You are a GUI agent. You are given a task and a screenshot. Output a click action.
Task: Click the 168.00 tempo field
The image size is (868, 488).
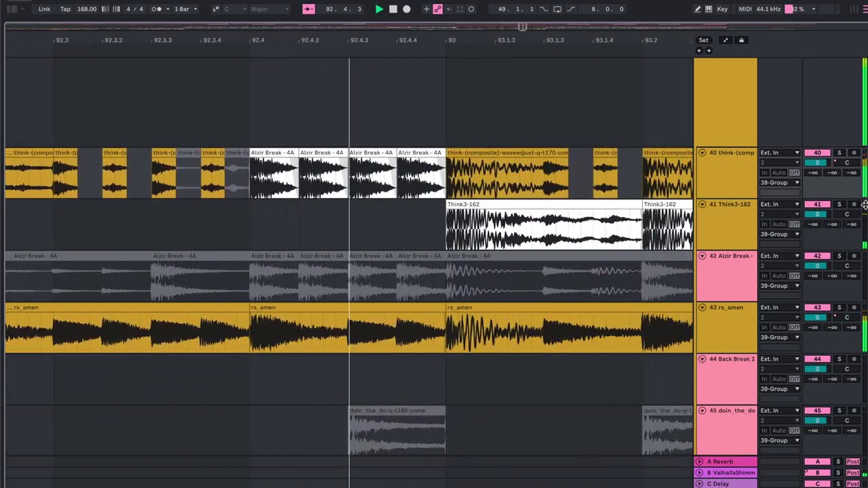point(87,9)
